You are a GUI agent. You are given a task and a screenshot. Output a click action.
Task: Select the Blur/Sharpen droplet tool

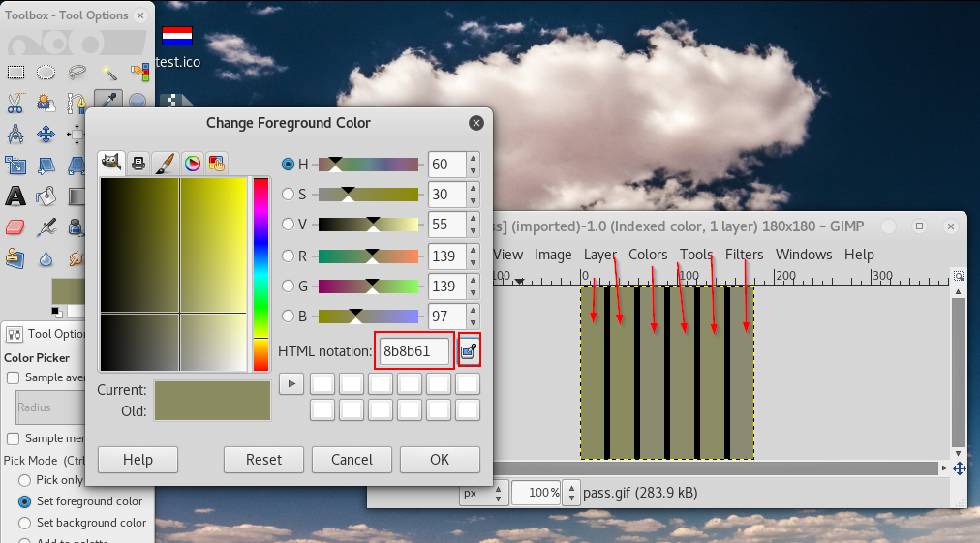[46, 258]
